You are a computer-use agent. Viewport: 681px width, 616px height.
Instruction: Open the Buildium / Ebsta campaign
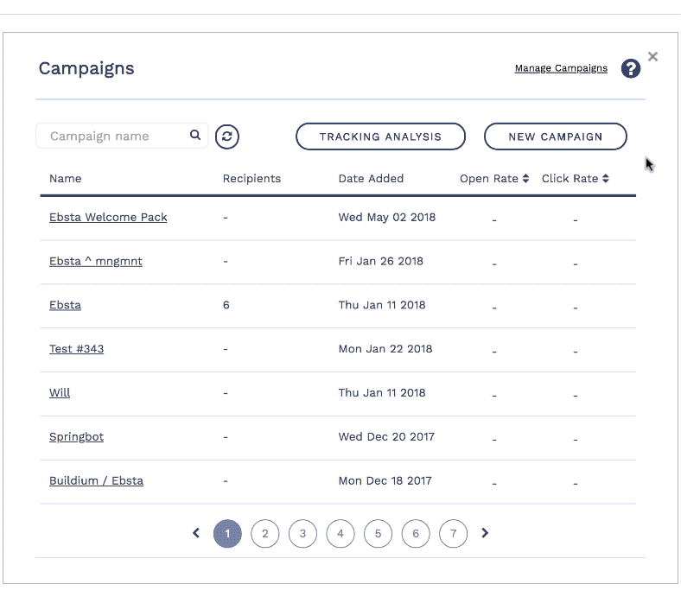[96, 481]
